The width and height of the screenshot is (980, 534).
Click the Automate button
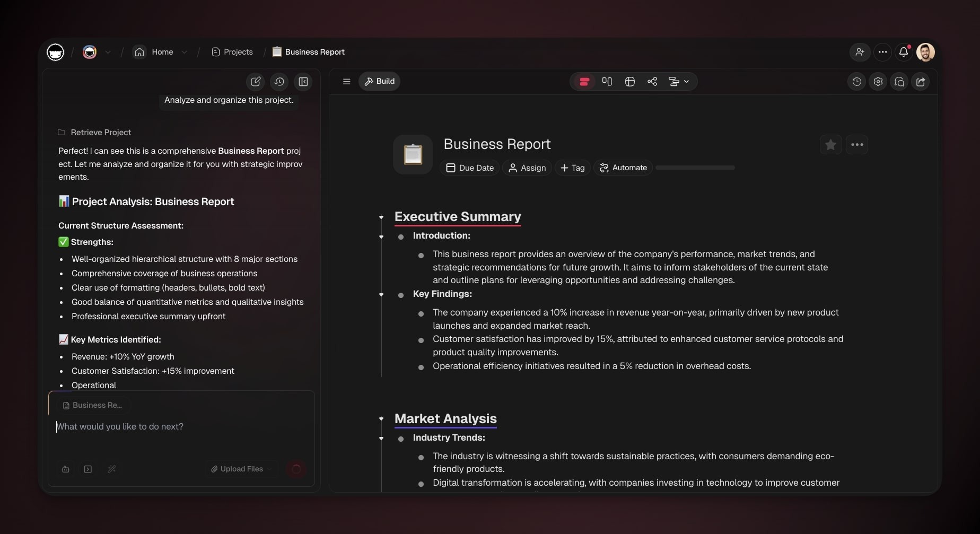pos(623,168)
